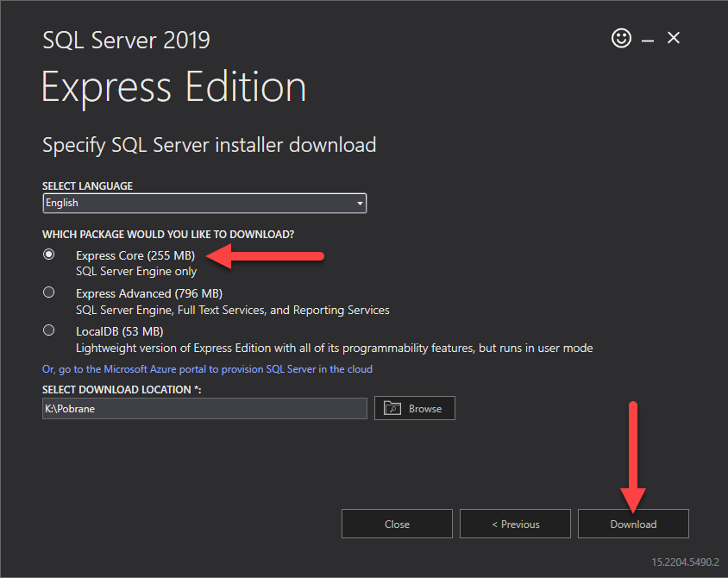Open the Microsoft Azure portal link

tap(207, 369)
